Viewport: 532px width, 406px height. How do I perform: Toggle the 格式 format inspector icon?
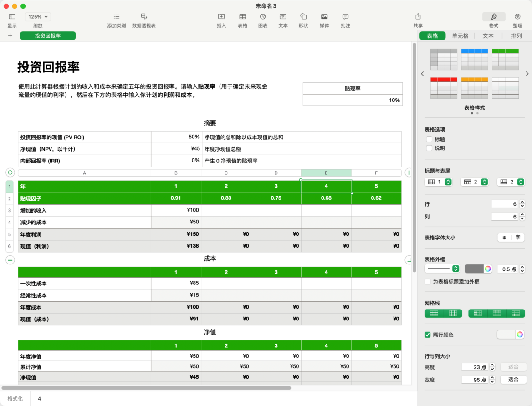[494, 17]
